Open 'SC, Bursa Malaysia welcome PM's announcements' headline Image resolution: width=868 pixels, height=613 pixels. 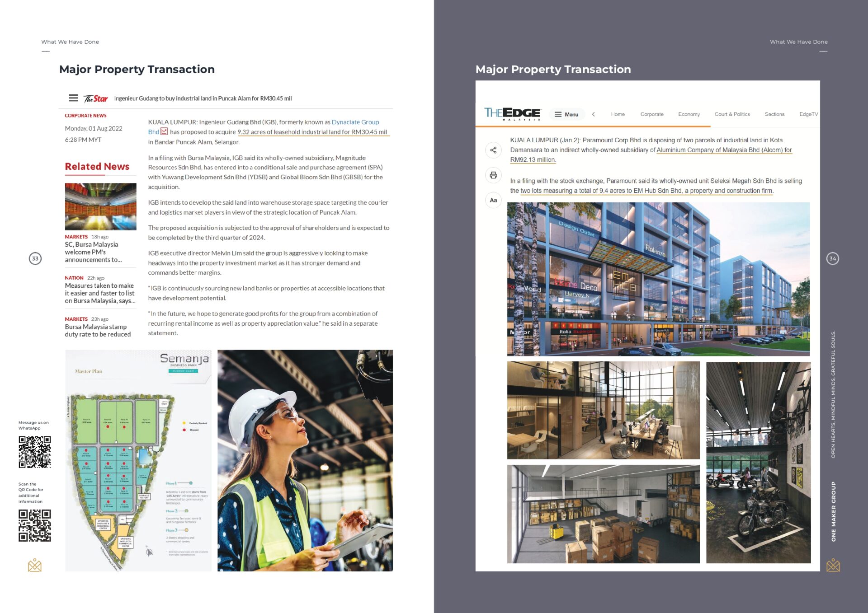[92, 252]
